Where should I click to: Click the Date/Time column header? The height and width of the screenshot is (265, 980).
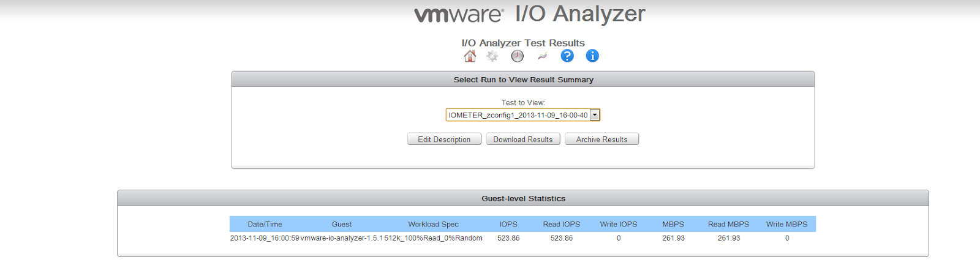coord(265,224)
